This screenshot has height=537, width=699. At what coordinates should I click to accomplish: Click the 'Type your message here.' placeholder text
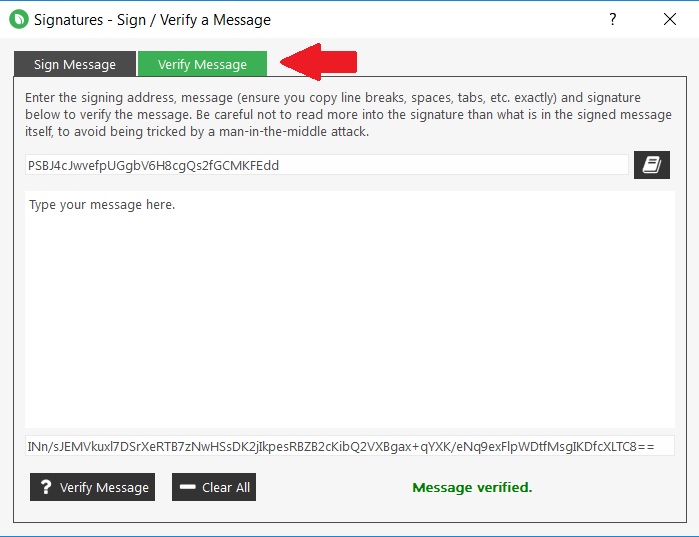pyautogui.click(x=102, y=205)
